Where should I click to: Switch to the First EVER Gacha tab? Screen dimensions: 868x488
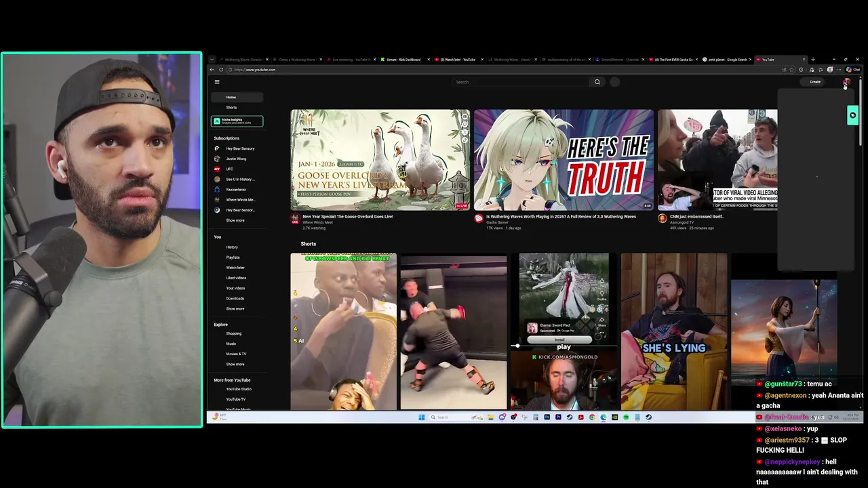(x=674, y=60)
